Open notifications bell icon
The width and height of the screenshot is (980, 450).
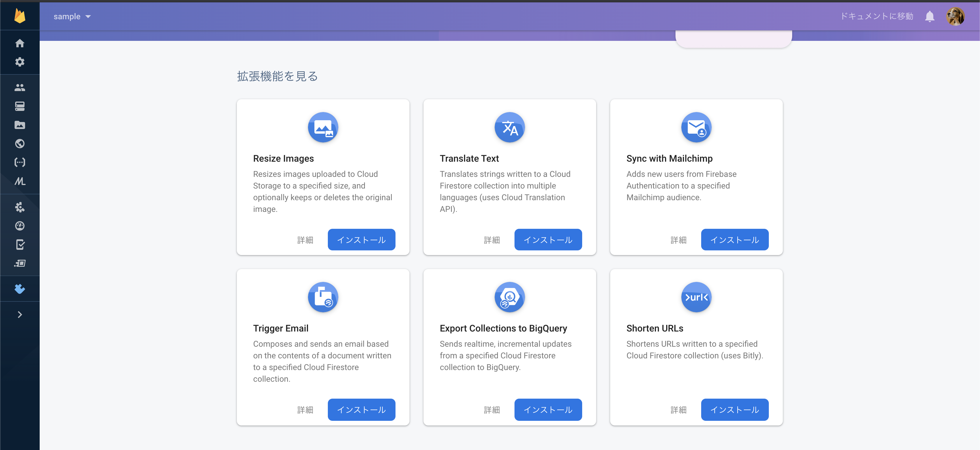click(930, 16)
